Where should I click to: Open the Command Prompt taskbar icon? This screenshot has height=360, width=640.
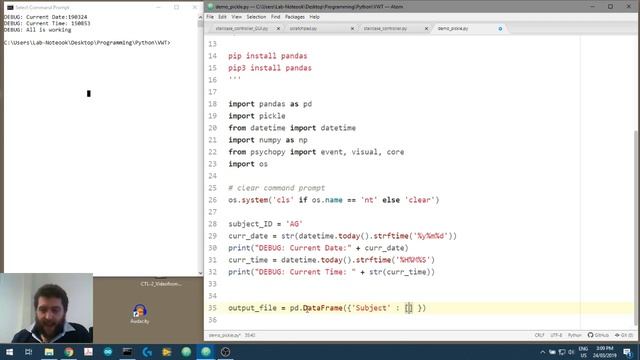tap(127, 351)
